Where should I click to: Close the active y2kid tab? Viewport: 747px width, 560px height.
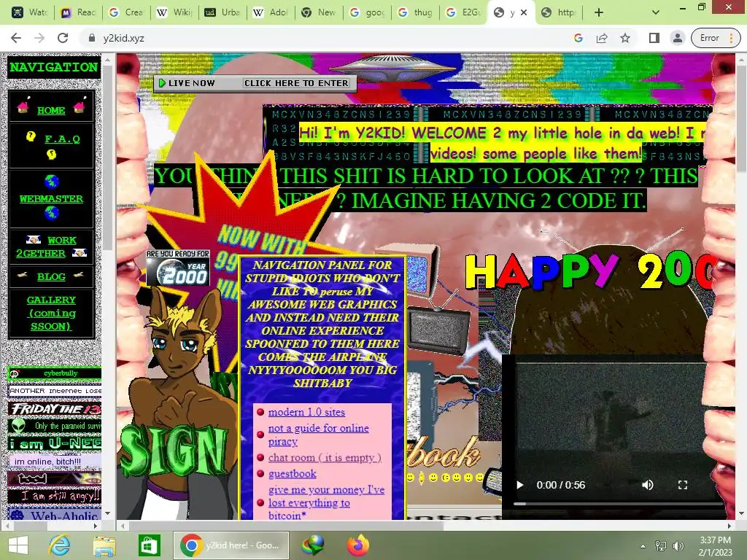coord(524,12)
